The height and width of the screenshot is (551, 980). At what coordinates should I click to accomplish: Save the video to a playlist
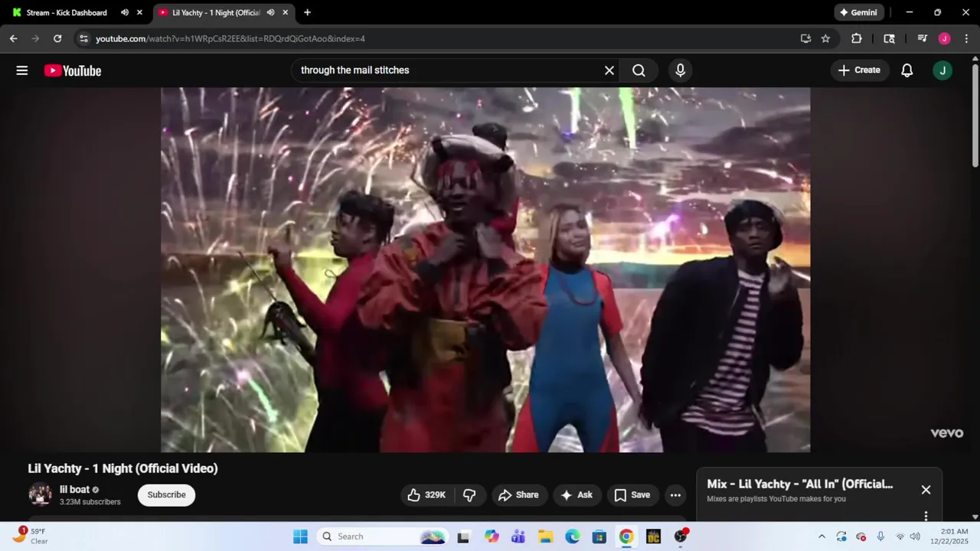pos(633,495)
